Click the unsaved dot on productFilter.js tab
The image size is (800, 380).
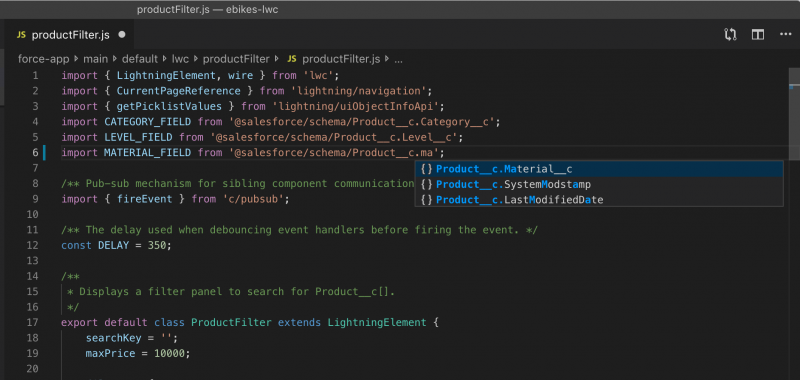pyautogui.click(x=121, y=35)
